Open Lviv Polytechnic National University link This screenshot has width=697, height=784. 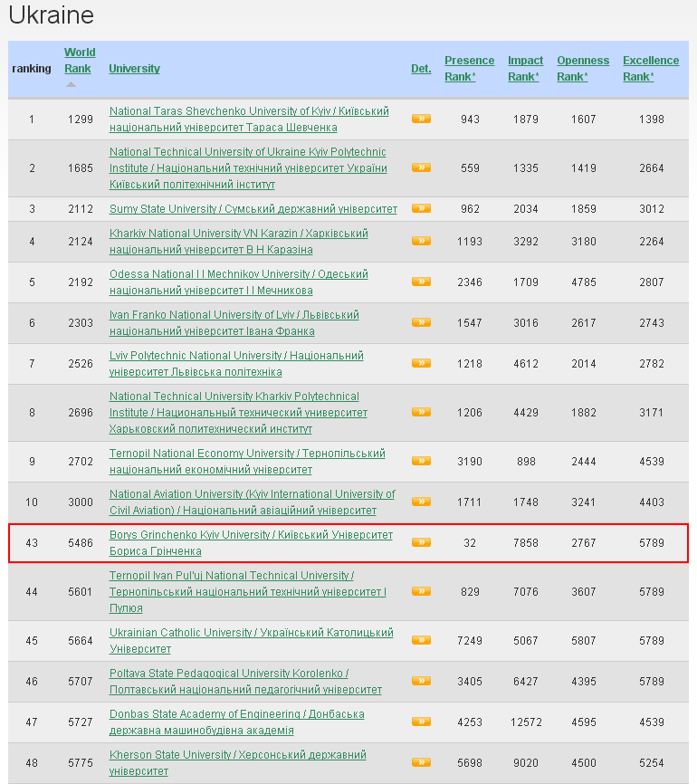point(236,364)
